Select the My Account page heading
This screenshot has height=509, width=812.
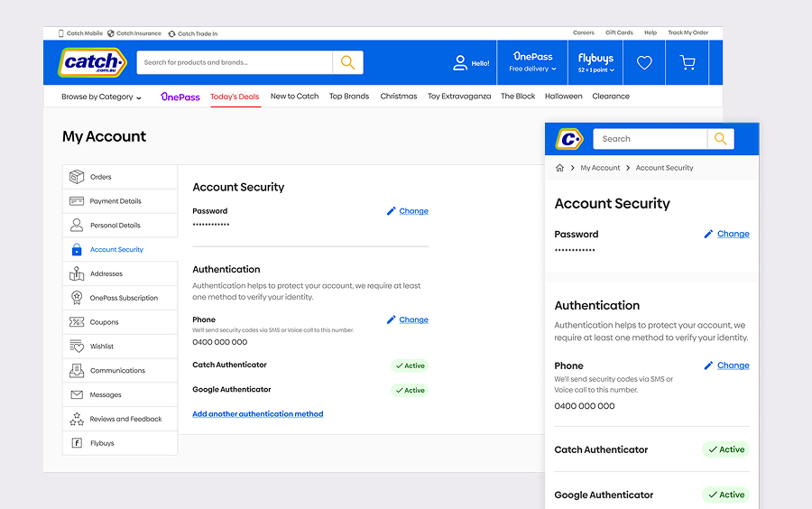pyautogui.click(x=104, y=136)
